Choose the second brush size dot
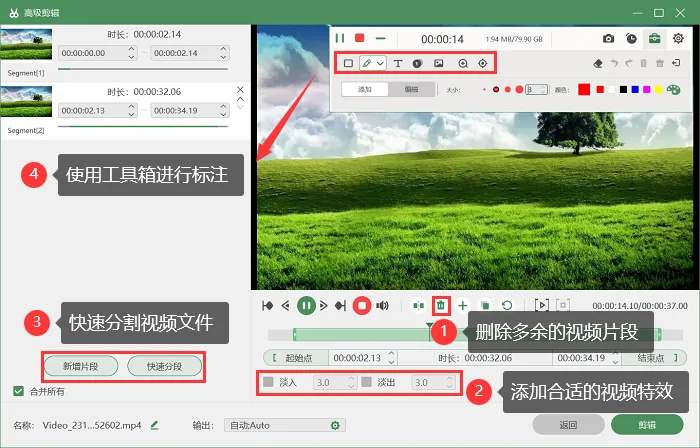Viewport: 700px width, 448px height. [x=496, y=90]
